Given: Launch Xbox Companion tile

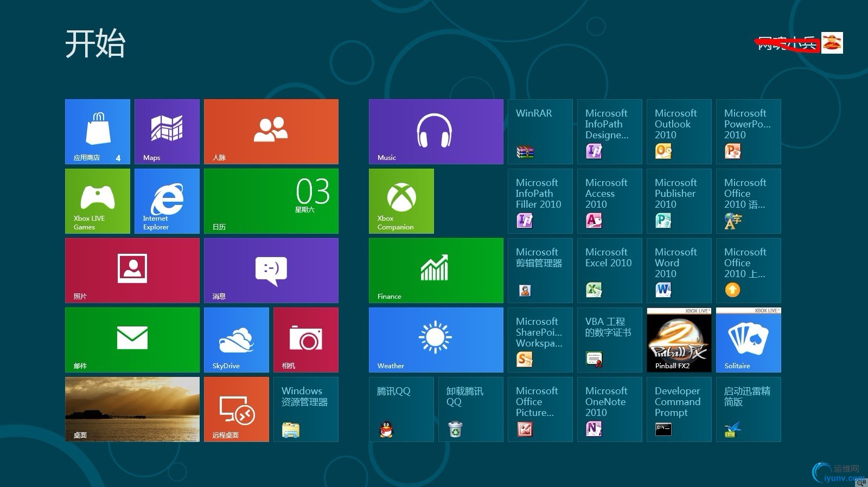Looking at the screenshot, I should click(401, 201).
